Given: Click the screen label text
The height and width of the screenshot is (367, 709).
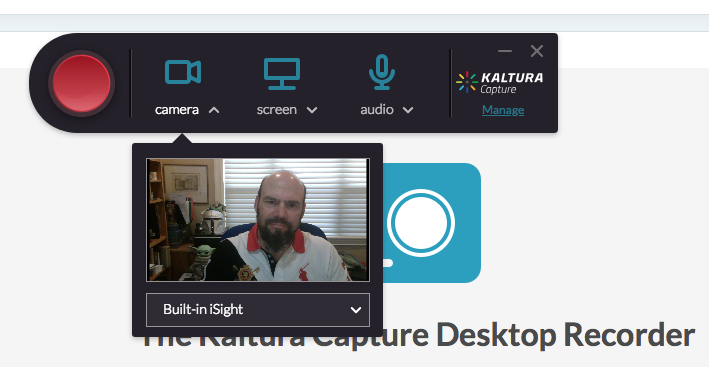Looking at the screenshot, I should point(277,110).
